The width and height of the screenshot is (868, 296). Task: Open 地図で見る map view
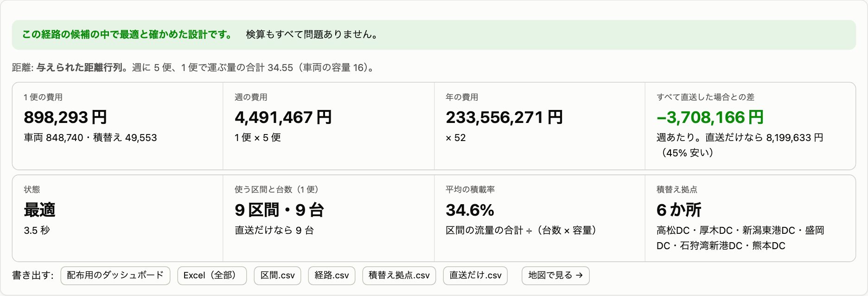(x=555, y=276)
